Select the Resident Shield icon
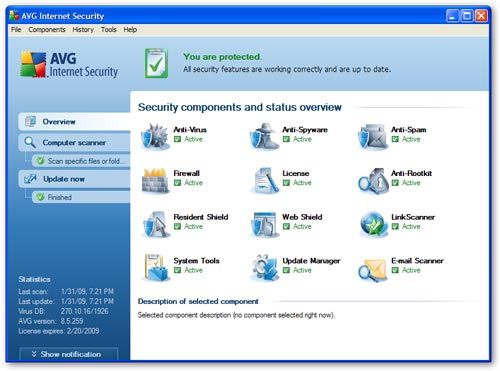Image resolution: width=500 pixels, height=371 pixels. [155, 224]
